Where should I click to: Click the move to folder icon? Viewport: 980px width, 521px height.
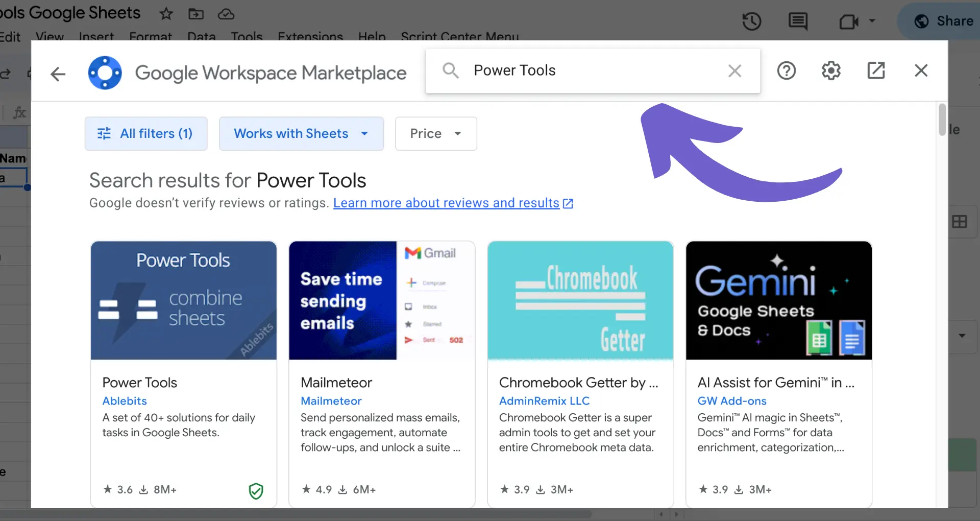pos(196,14)
